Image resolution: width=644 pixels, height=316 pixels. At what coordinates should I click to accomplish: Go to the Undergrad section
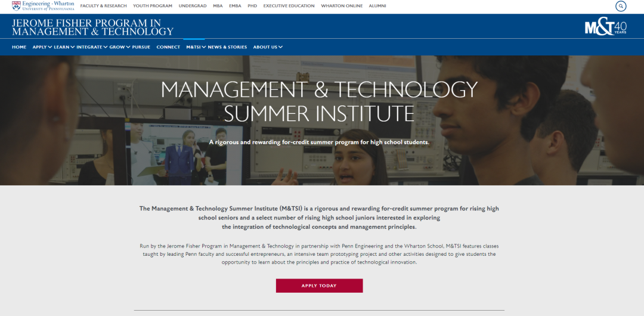click(193, 6)
